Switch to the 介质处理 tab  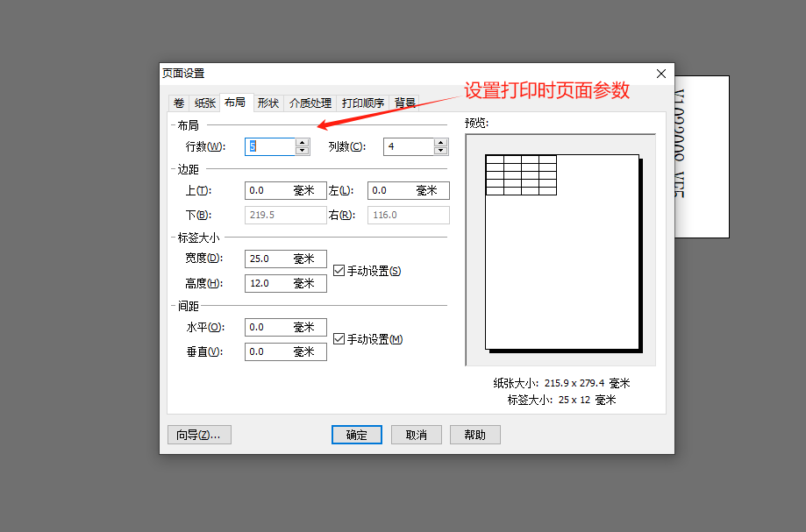point(310,103)
